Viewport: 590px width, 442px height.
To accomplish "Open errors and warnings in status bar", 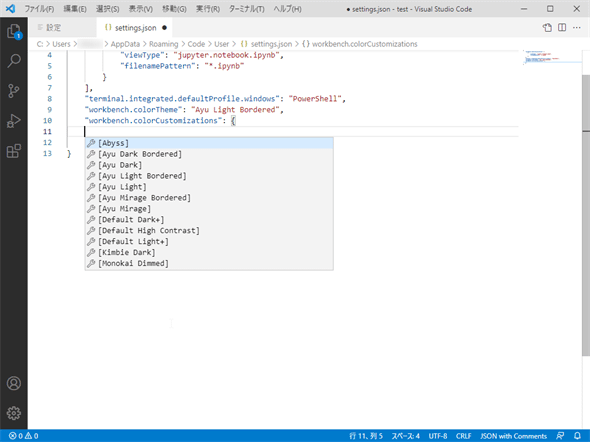I will point(23,436).
